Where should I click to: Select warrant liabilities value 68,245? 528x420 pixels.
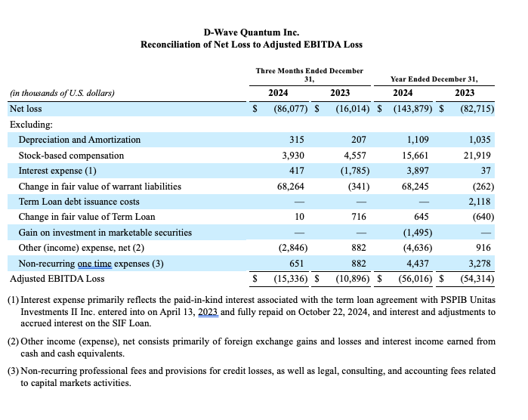click(415, 187)
